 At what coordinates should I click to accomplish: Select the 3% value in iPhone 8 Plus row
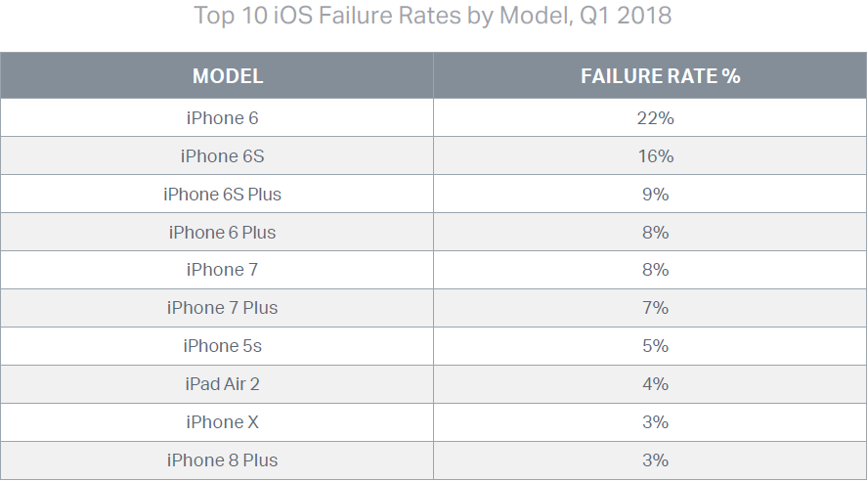(656, 460)
